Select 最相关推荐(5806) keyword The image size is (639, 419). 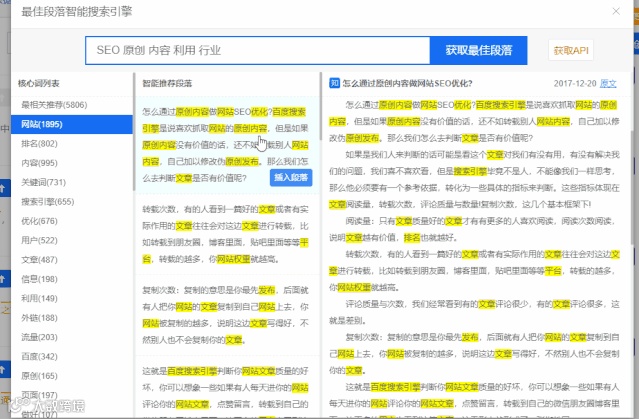(x=72, y=105)
